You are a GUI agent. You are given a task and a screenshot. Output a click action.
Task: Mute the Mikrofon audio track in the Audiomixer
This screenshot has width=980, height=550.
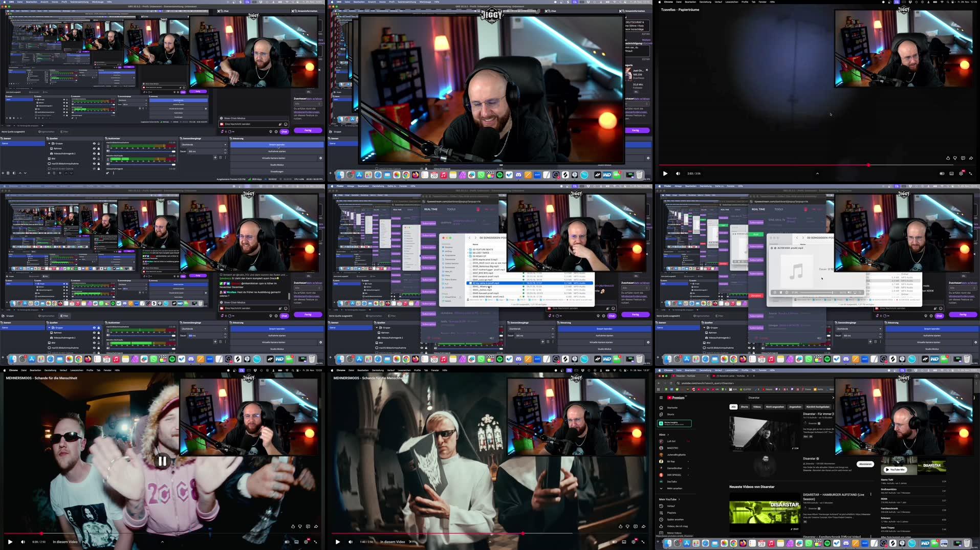click(108, 165)
